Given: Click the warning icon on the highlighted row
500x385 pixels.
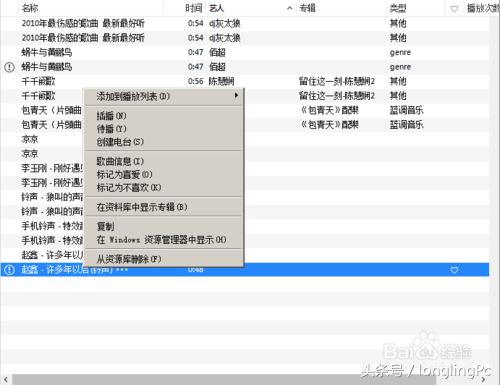Looking at the screenshot, I should [9, 269].
